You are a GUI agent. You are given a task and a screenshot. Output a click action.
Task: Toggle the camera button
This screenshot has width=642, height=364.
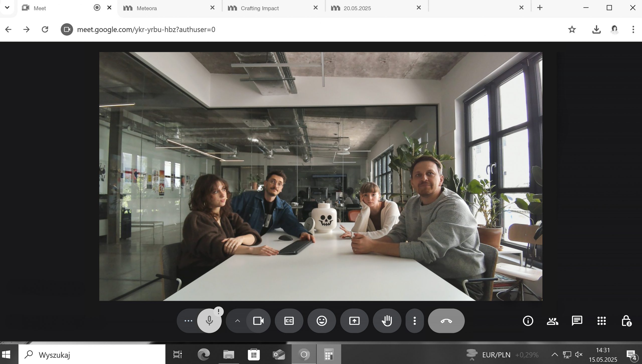point(258,321)
